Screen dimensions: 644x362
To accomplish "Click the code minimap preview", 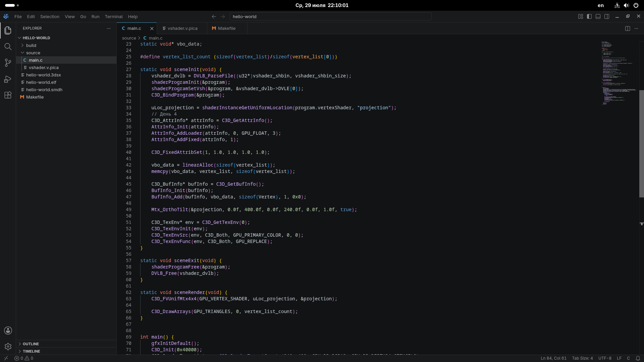I will pos(619,74).
